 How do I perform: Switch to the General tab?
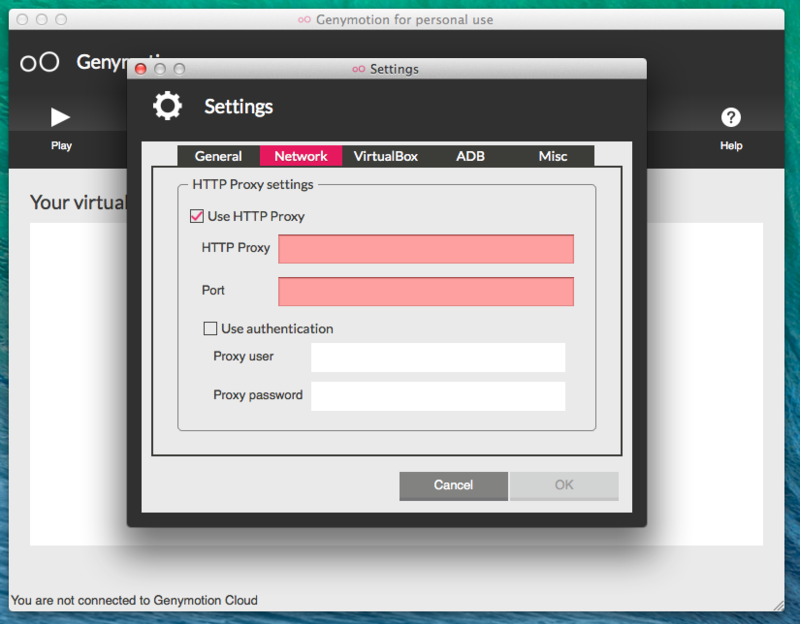[218, 156]
